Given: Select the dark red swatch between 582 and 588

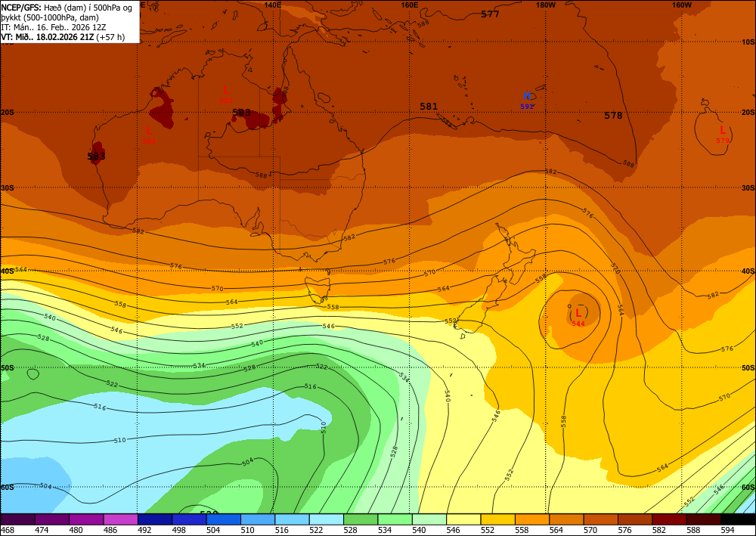Looking at the screenshot, I should tap(668, 519).
